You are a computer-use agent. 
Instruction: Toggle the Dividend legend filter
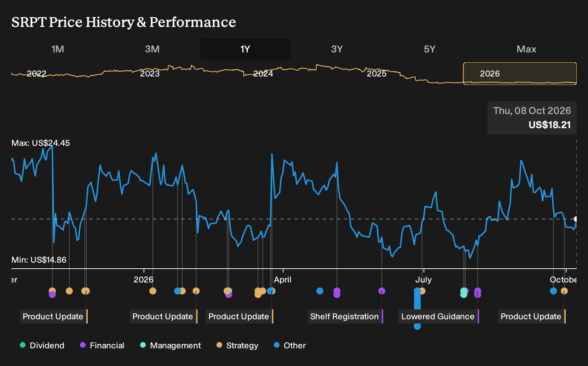pyautogui.click(x=42, y=345)
